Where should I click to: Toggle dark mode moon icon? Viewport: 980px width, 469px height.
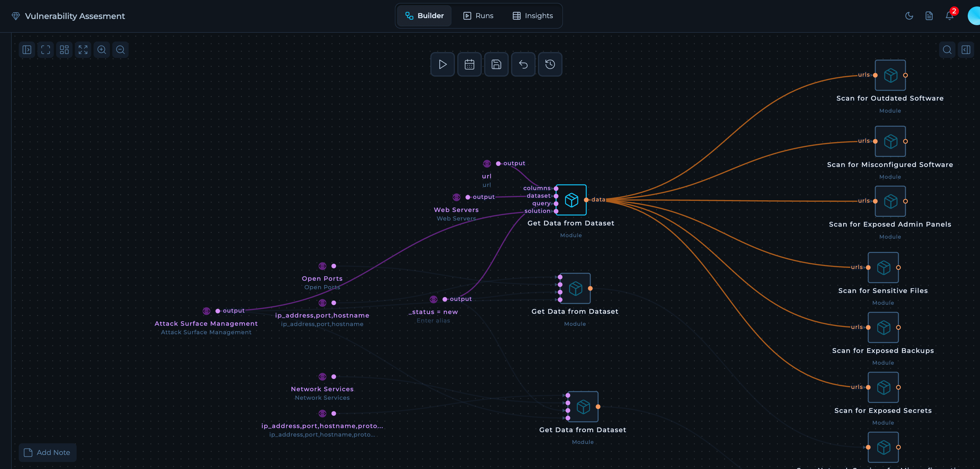point(909,16)
